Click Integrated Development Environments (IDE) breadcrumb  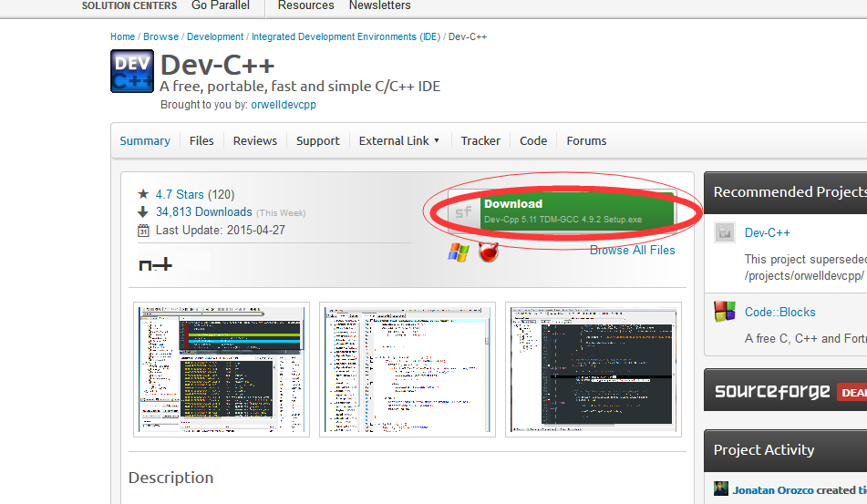click(x=346, y=36)
